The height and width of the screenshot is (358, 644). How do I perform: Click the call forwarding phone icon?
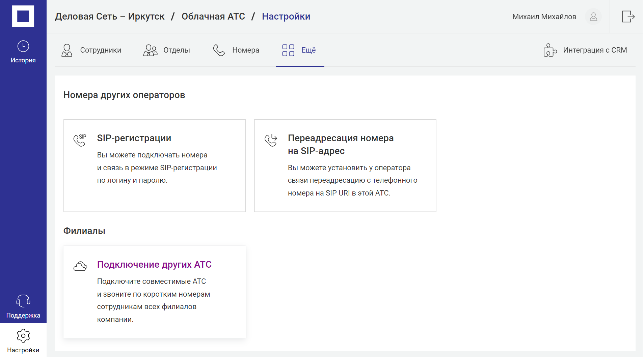[x=271, y=140]
